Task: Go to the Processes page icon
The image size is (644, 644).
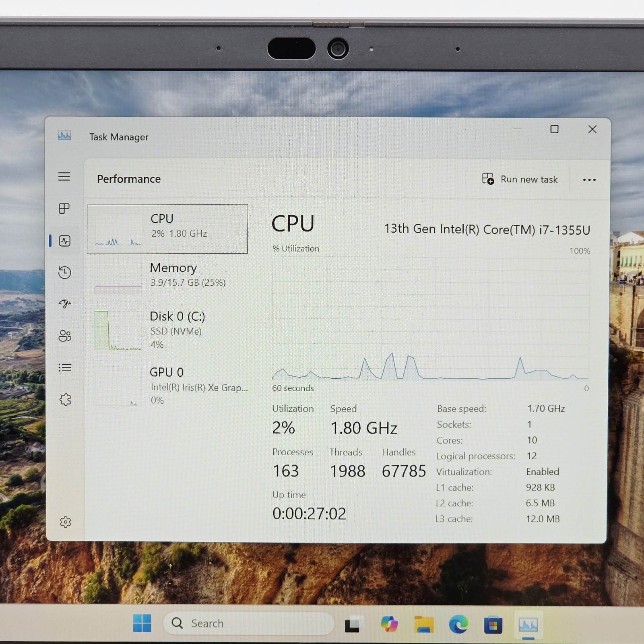Action: click(64, 208)
